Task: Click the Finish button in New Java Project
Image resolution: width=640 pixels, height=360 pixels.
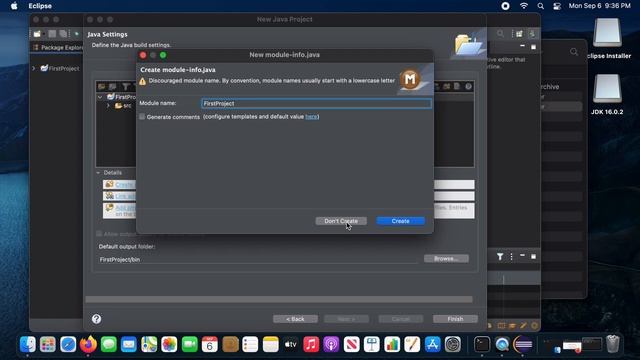Action: click(x=455, y=319)
